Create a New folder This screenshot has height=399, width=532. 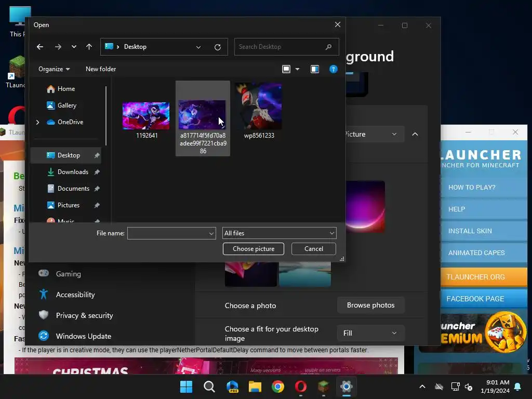(x=101, y=69)
